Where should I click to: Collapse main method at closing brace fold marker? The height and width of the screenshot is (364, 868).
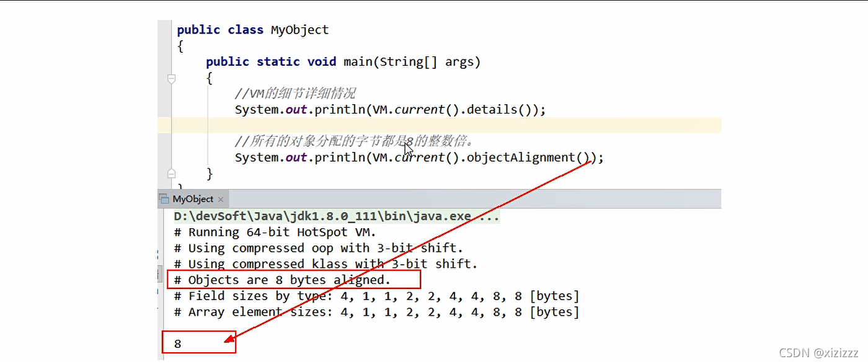pos(171,173)
